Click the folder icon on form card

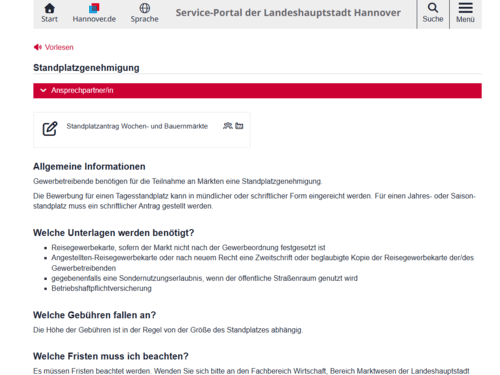pos(239,126)
